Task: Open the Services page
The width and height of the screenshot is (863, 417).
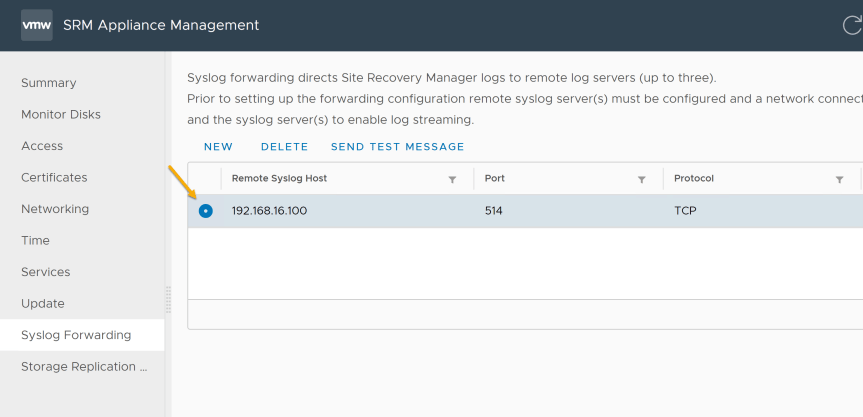Action: pos(45,272)
